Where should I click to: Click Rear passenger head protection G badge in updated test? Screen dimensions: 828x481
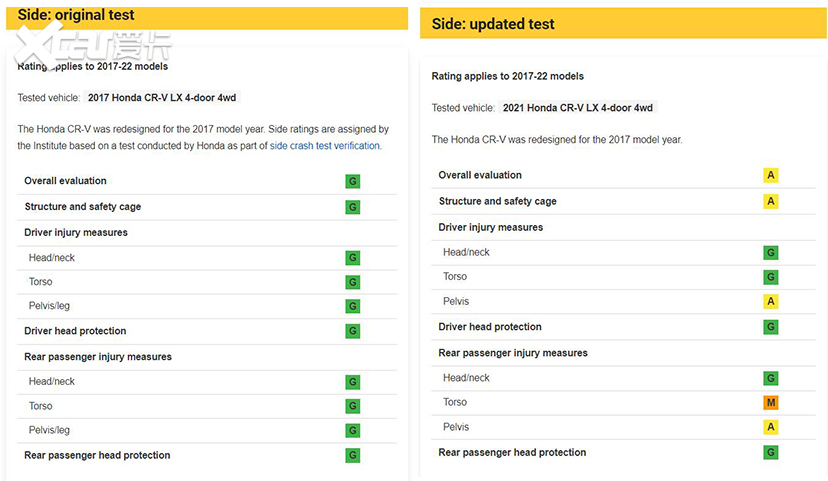pyautogui.click(x=771, y=452)
